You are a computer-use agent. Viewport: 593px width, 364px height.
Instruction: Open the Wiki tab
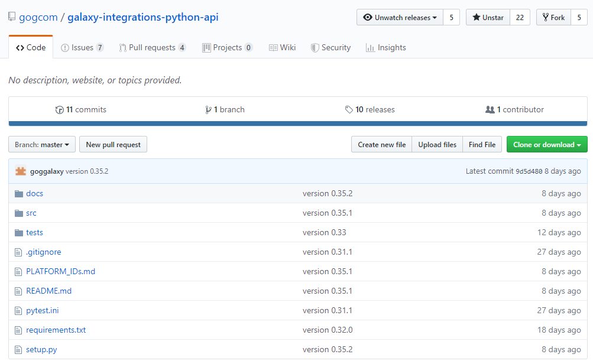pyautogui.click(x=282, y=48)
